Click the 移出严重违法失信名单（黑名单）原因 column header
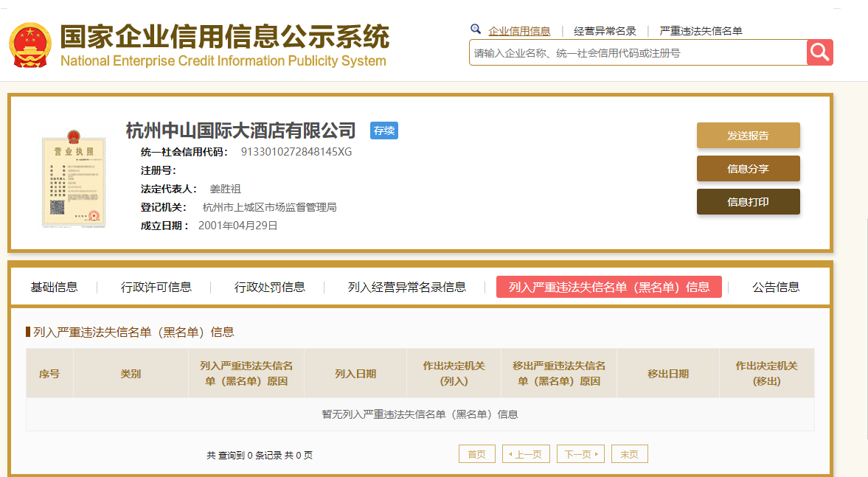868x477 pixels. click(x=559, y=374)
